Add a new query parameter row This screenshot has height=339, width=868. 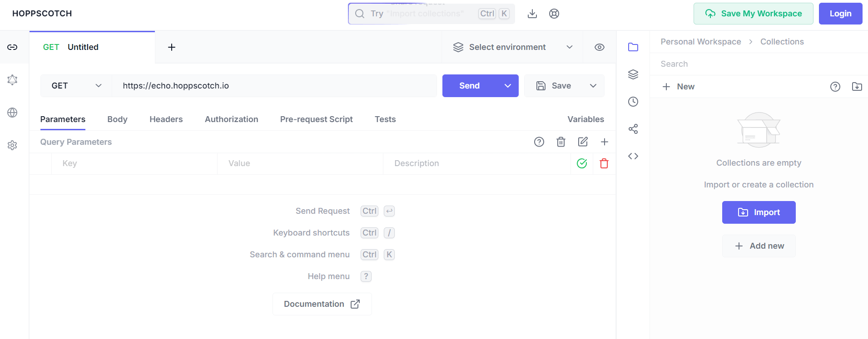[605, 142]
